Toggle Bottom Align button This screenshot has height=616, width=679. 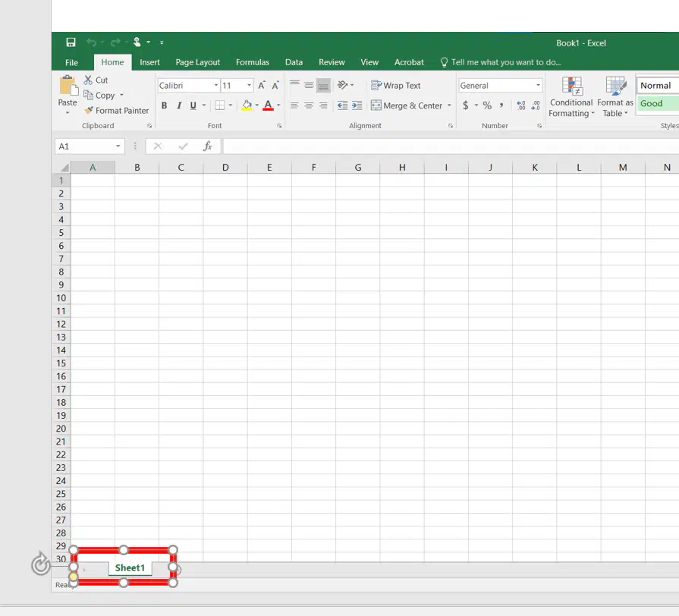(x=323, y=85)
